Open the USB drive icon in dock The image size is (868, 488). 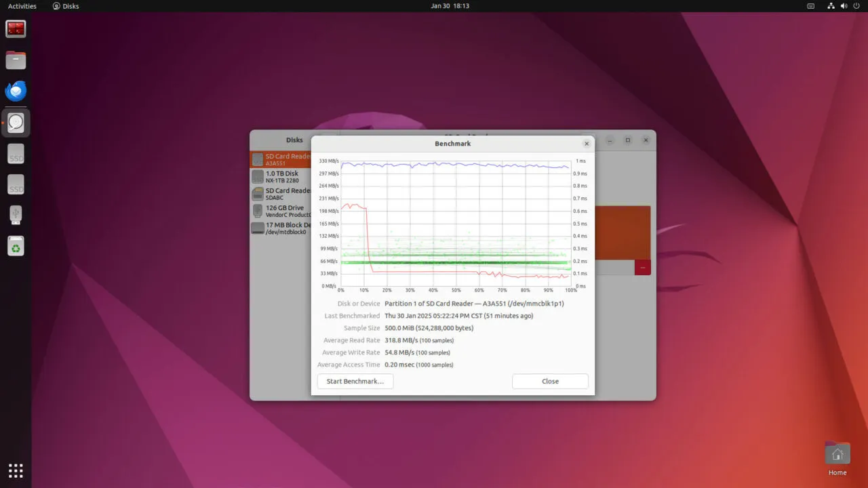[16, 215]
